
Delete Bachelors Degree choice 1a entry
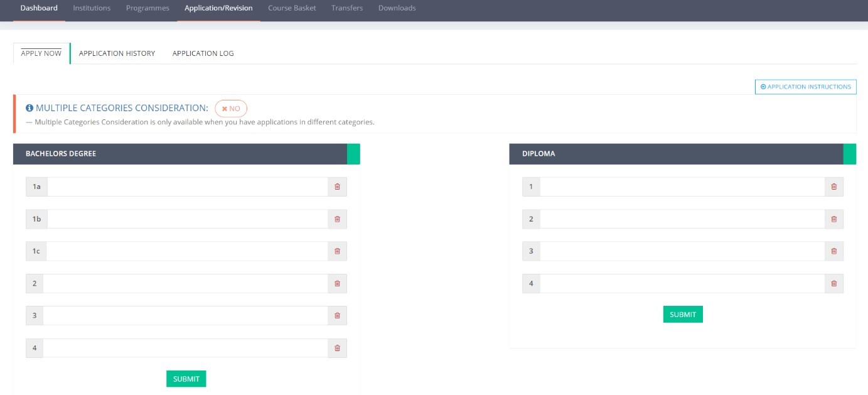337,187
